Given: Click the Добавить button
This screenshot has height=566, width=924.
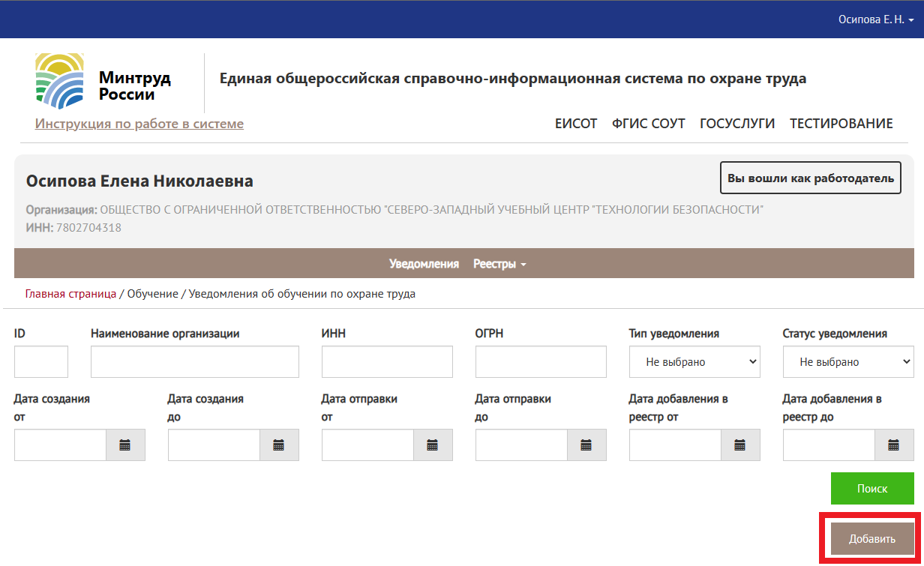Looking at the screenshot, I should click(x=872, y=539).
